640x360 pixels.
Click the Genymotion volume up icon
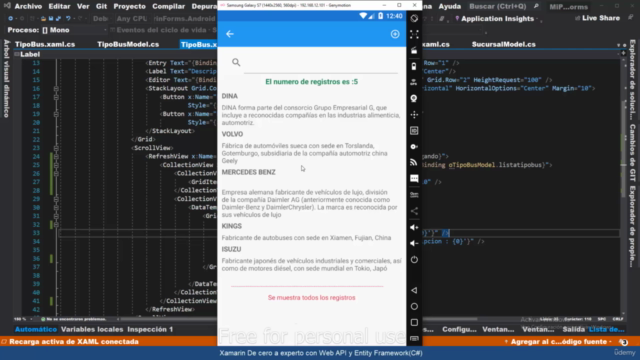pyautogui.click(x=414, y=227)
